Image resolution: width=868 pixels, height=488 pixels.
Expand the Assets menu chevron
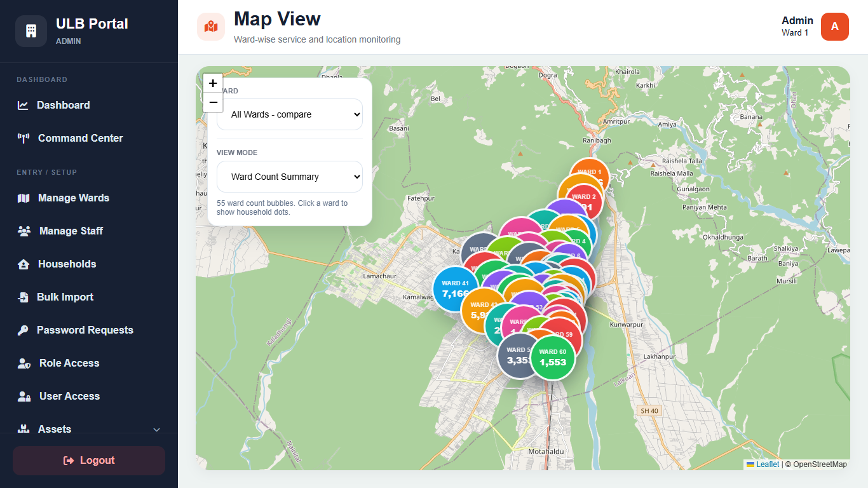[x=157, y=430]
